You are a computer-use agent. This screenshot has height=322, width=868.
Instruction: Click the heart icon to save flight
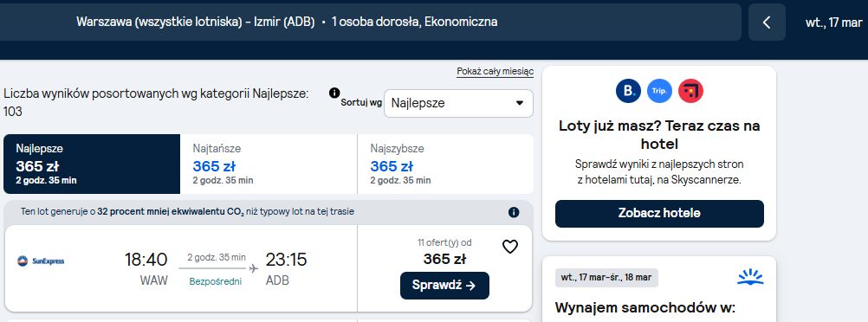(x=510, y=247)
